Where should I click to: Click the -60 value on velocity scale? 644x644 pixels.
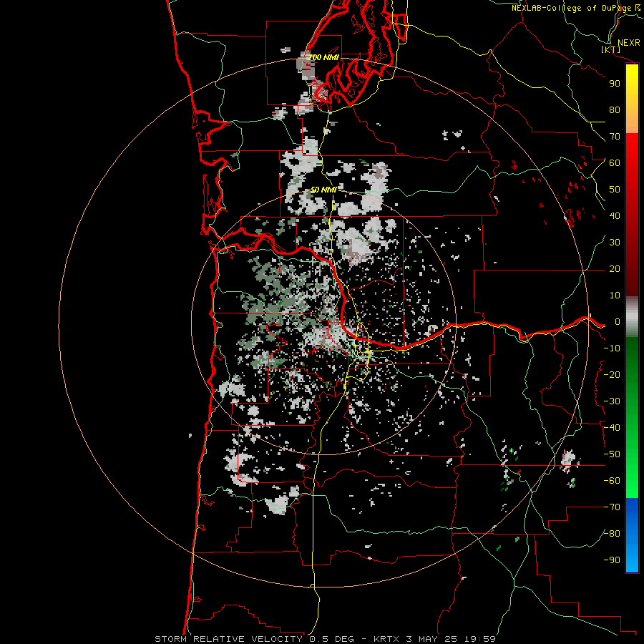tap(612, 481)
